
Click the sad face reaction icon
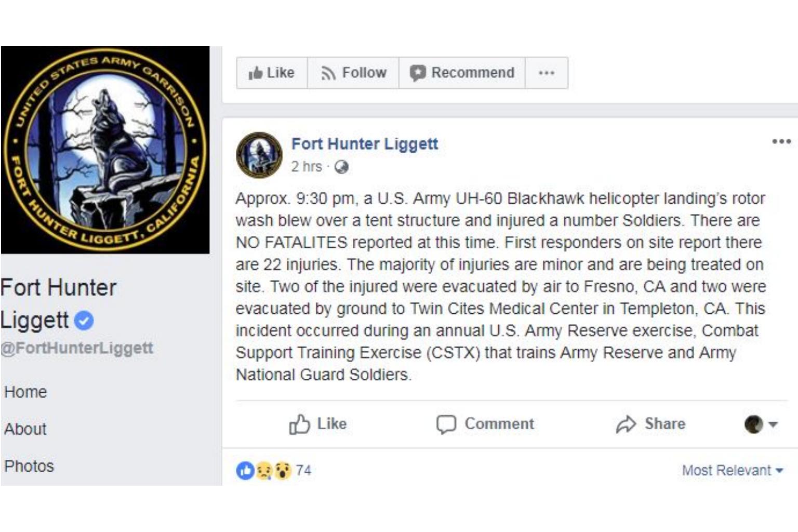[x=264, y=471]
